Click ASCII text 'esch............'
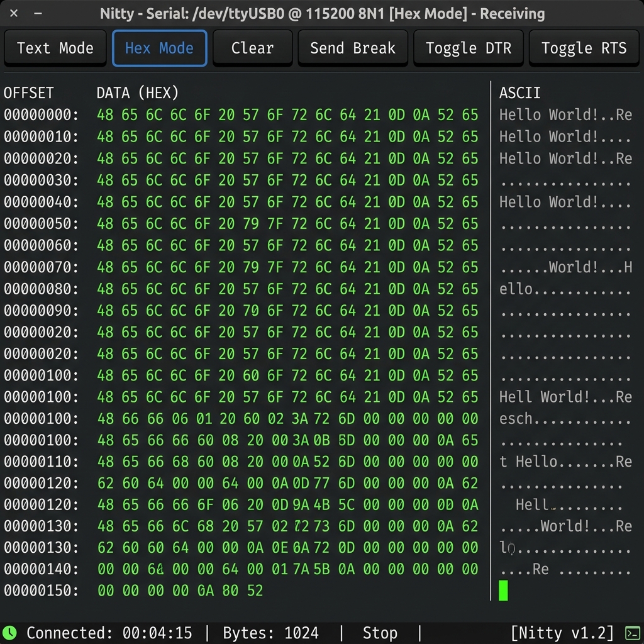This screenshot has height=644, width=644. click(x=565, y=418)
